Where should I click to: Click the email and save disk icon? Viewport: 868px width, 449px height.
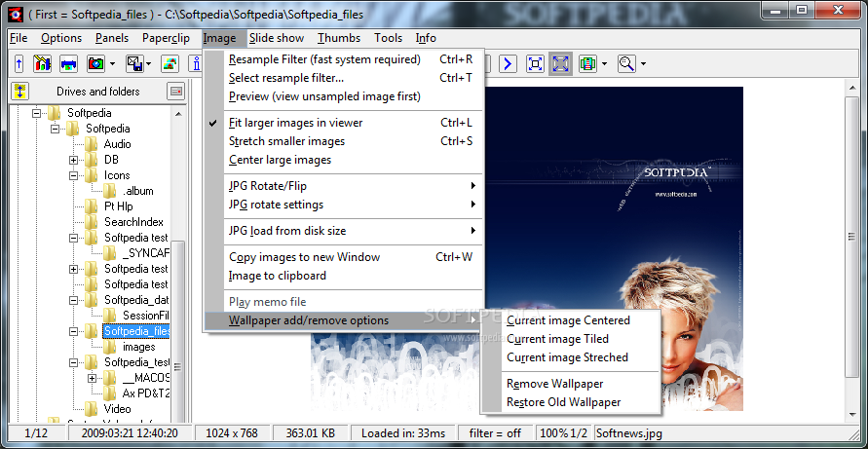[x=134, y=63]
